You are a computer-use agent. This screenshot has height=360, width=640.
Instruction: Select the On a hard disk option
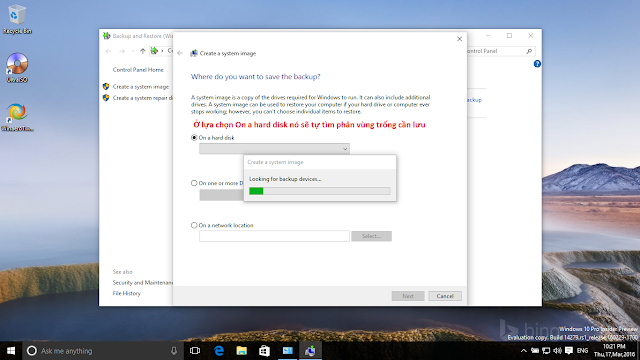(194, 138)
